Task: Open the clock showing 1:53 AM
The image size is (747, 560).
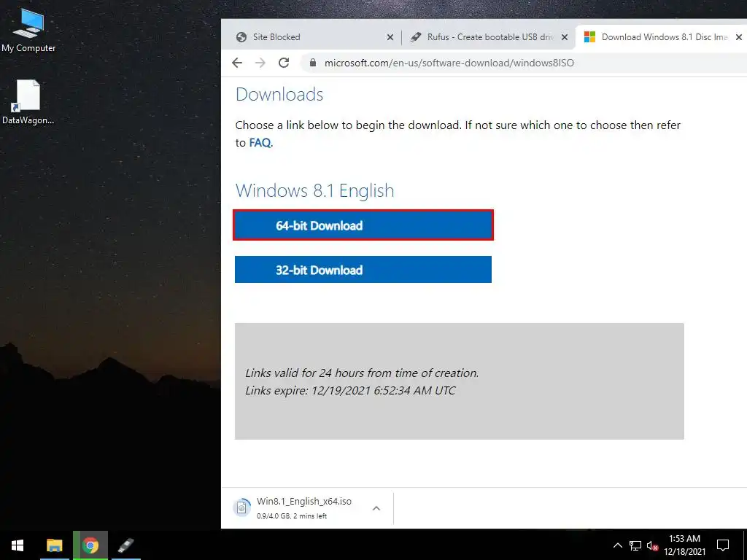Action: 684,545
